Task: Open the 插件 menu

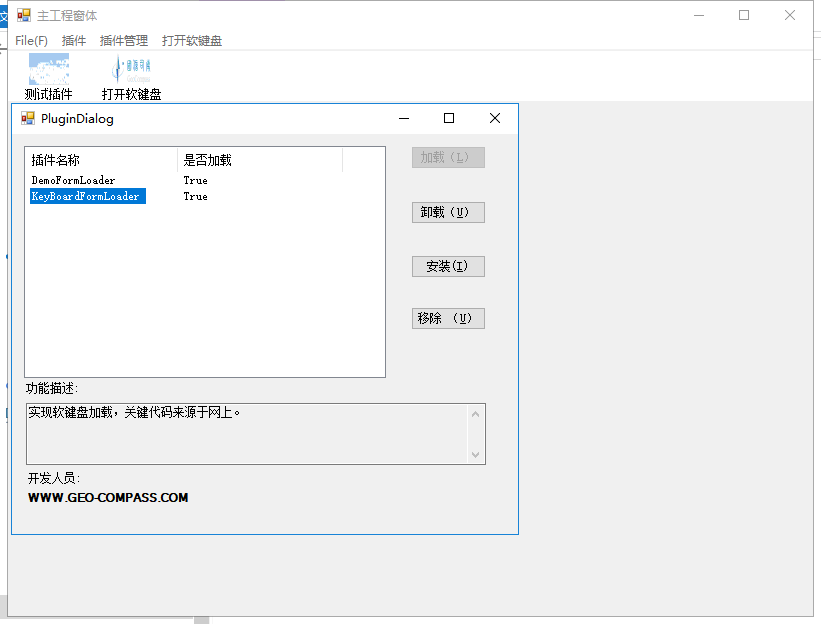Action: 74,41
